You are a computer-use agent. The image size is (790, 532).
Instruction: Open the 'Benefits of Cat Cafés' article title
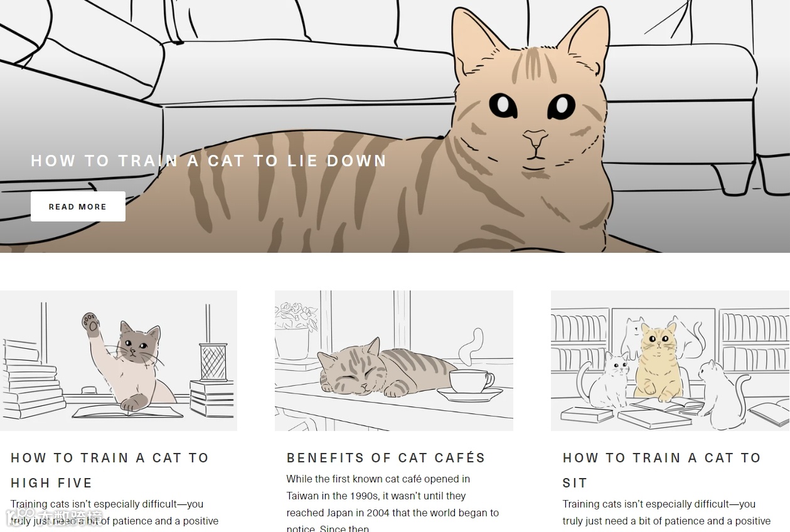[x=386, y=458]
